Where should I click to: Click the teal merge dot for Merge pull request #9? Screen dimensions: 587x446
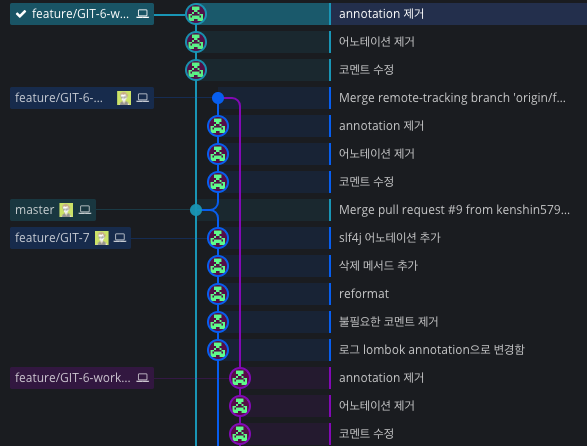(x=196, y=210)
